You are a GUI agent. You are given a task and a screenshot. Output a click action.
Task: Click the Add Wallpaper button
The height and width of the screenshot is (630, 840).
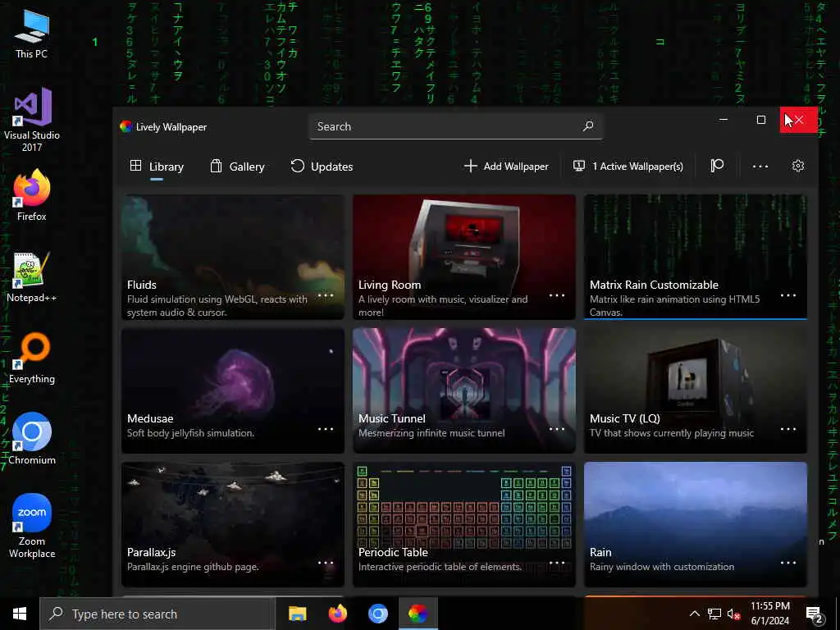pyautogui.click(x=506, y=166)
